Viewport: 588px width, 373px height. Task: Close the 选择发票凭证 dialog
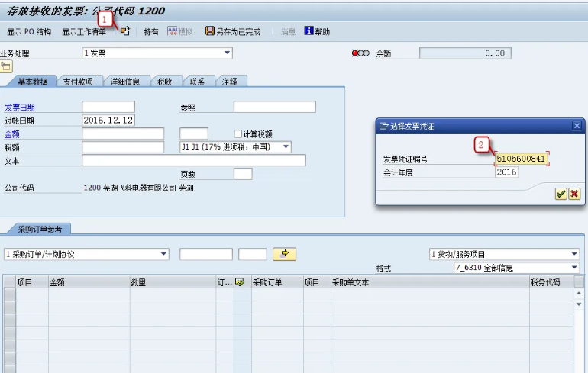pyautogui.click(x=577, y=126)
